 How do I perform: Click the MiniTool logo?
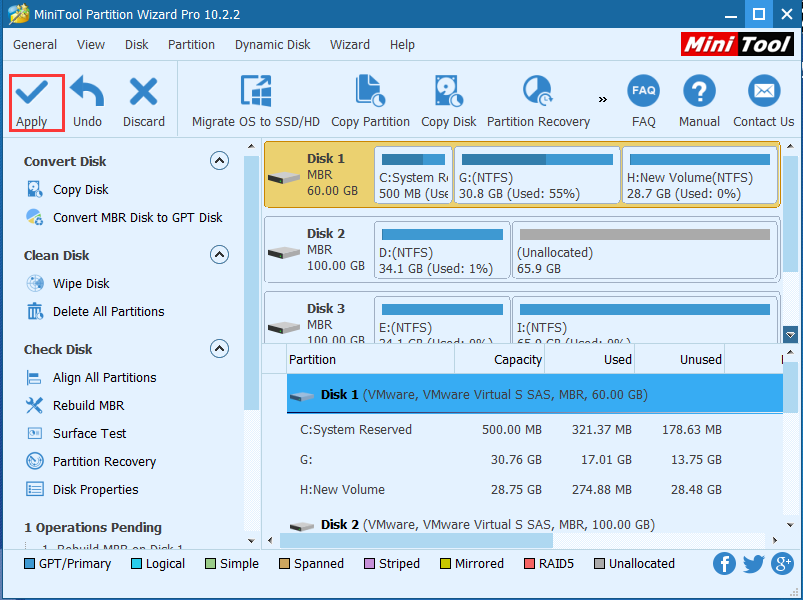pos(737,44)
